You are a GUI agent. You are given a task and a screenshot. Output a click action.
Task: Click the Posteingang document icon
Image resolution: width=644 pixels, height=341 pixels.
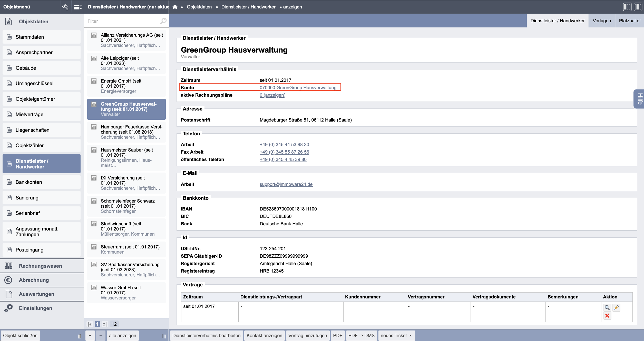[9, 250]
